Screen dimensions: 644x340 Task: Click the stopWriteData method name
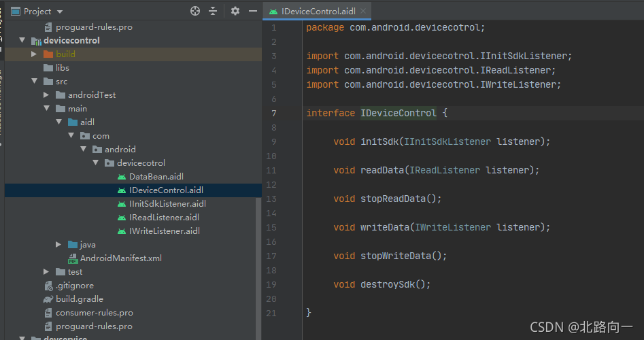(396, 256)
